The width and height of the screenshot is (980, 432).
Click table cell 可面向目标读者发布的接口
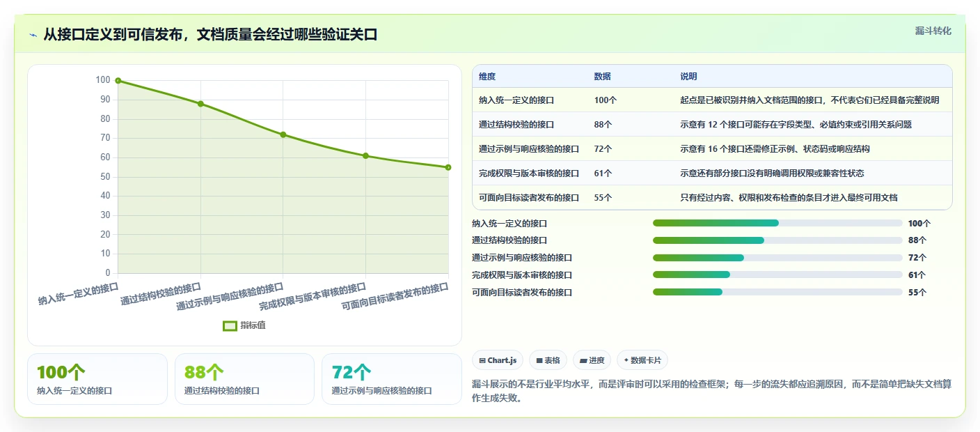pyautogui.click(x=529, y=198)
